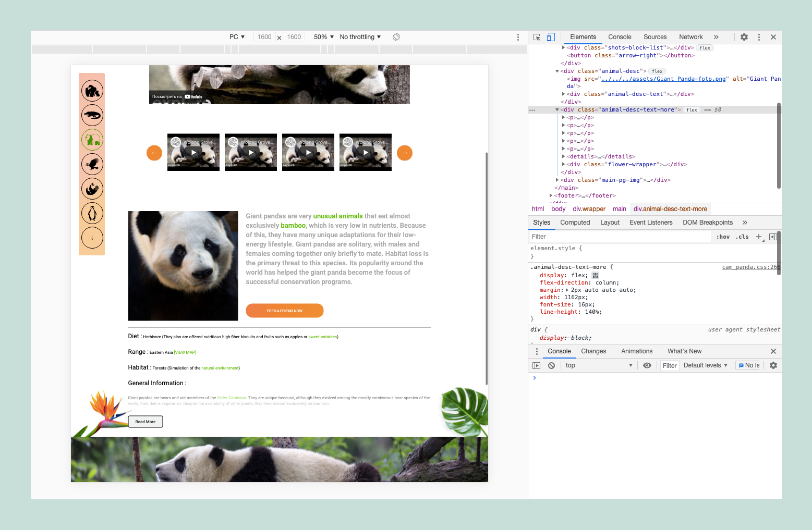
Task: Open the Network panel tab
Action: point(690,37)
